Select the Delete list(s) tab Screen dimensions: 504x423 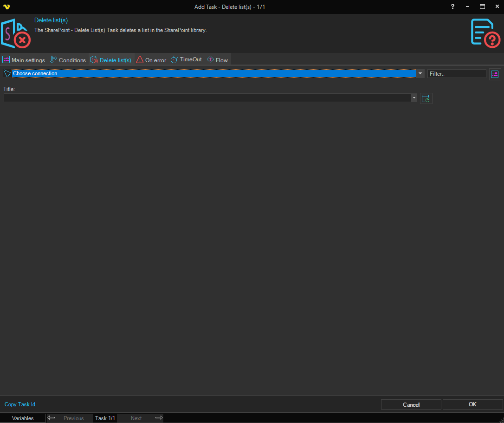[111, 60]
